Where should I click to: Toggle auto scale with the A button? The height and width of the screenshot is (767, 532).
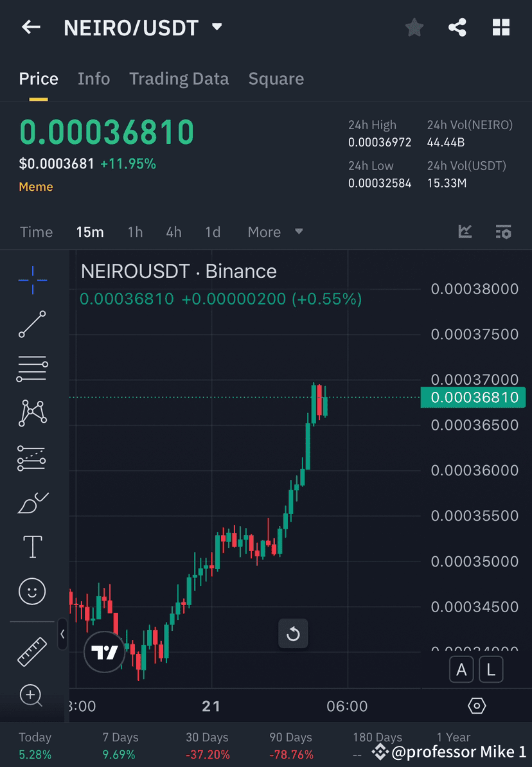pos(461,669)
